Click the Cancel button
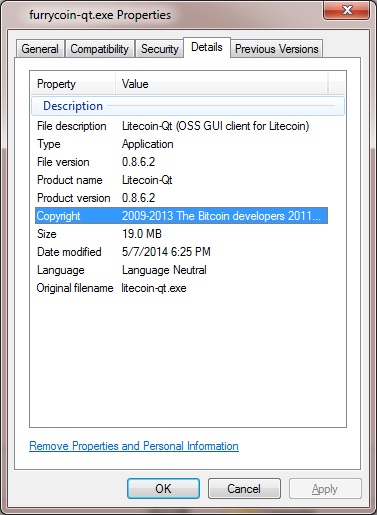 [x=244, y=489]
